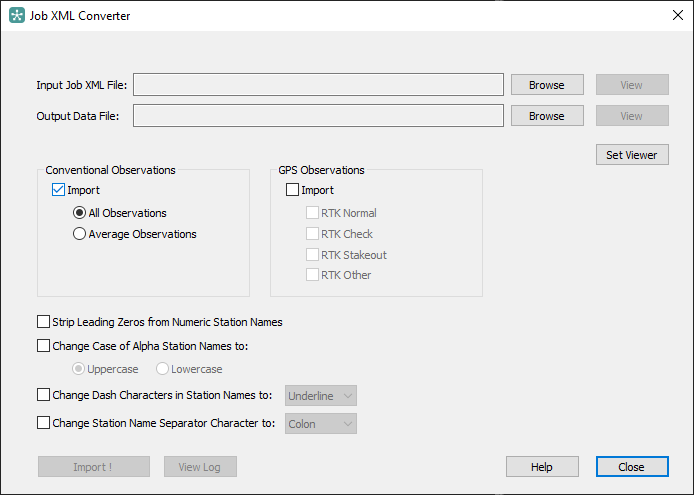
Task: Toggle the RTK Normal checkbox
Action: coord(312,213)
